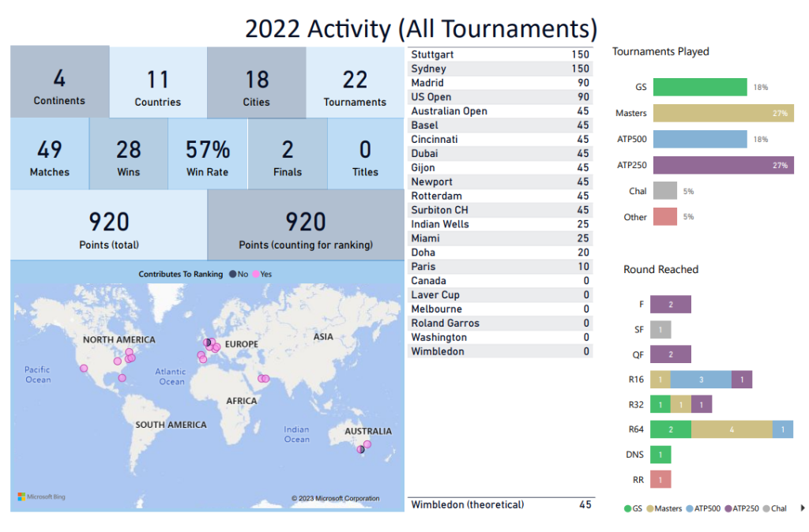809x532 pixels.
Task: Click the green GS legend dot below charts
Action: tap(627, 508)
